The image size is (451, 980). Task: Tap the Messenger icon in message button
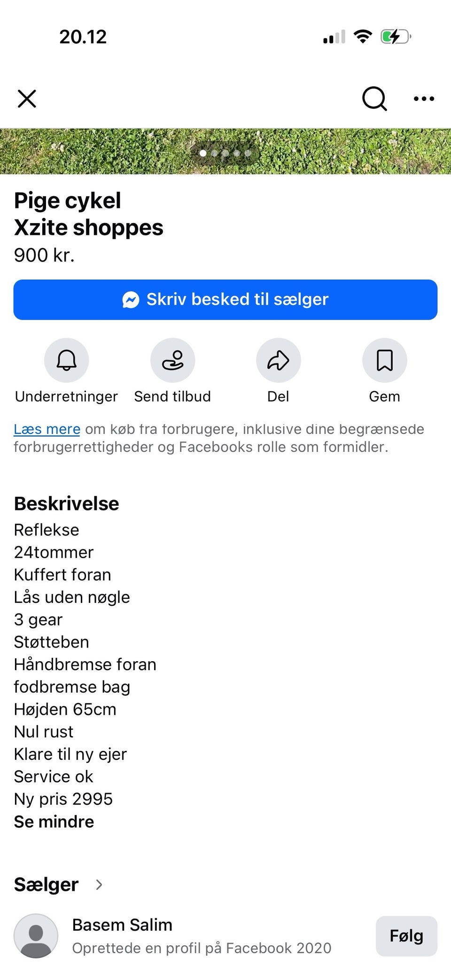tap(131, 300)
